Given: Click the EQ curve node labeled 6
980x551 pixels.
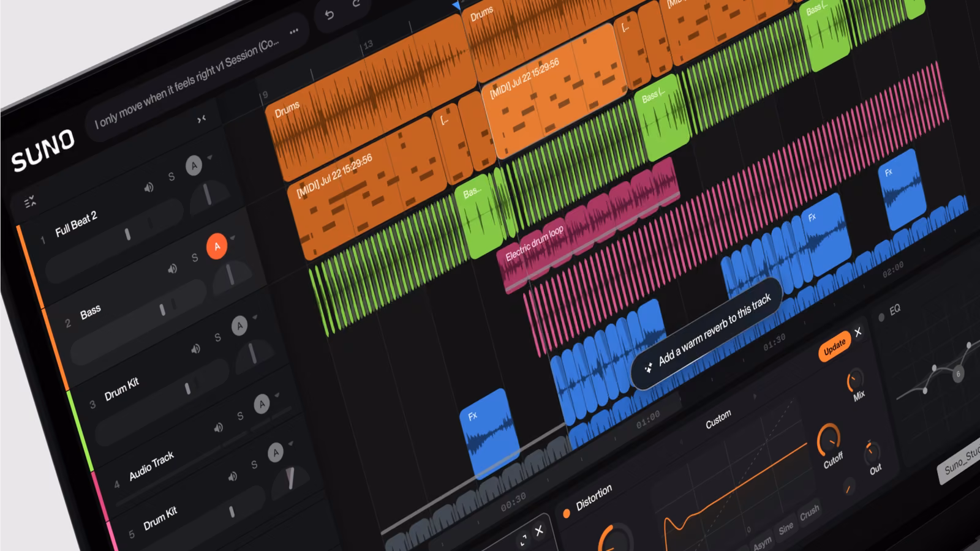Looking at the screenshot, I should [959, 373].
